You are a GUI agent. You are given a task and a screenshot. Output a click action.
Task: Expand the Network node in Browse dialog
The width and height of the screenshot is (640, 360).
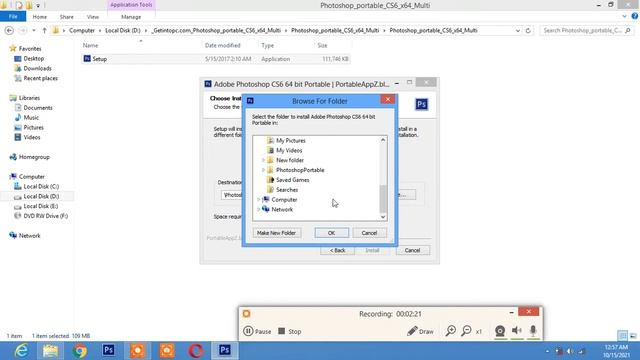pos(258,209)
